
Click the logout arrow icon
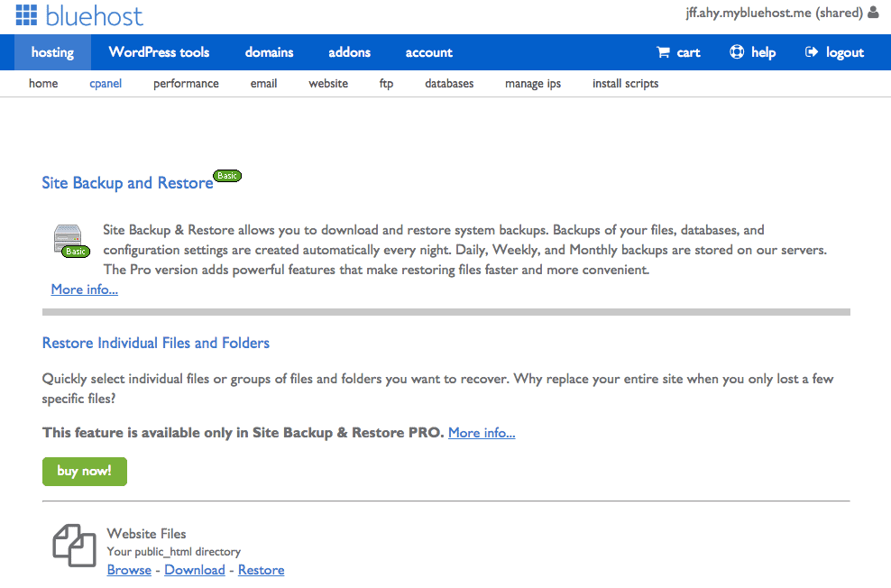(x=812, y=52)
